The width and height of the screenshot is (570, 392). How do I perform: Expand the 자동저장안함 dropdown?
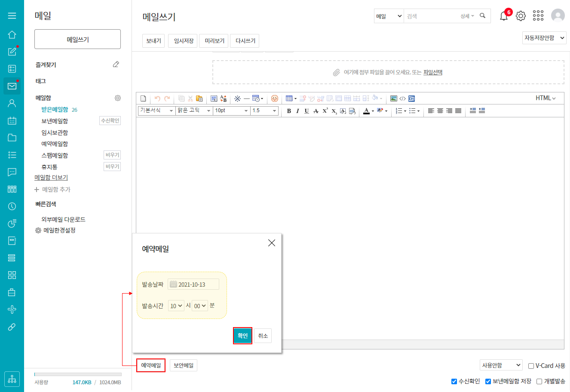(x=544, y=38)
